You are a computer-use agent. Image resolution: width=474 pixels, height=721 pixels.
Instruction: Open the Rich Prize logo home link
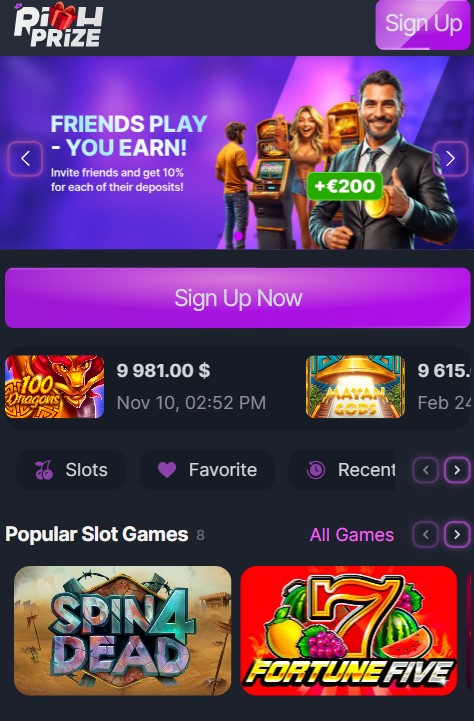tap(58, 25)
